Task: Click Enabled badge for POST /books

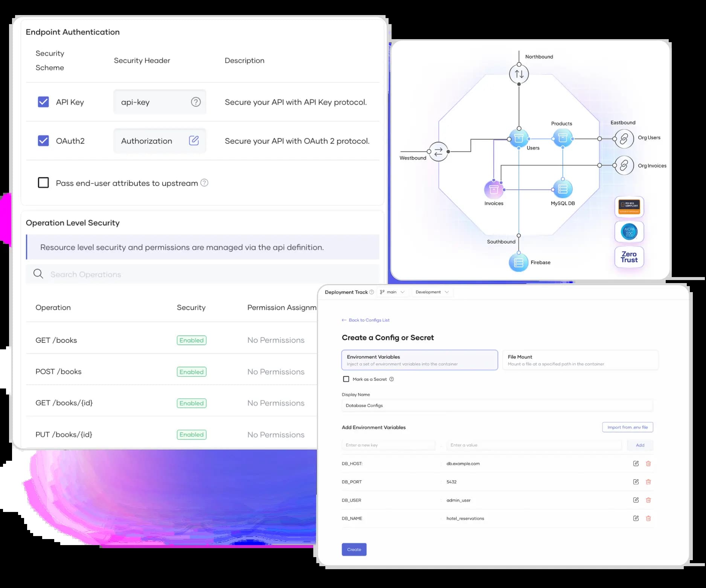Action: click(x=191, y=372)
